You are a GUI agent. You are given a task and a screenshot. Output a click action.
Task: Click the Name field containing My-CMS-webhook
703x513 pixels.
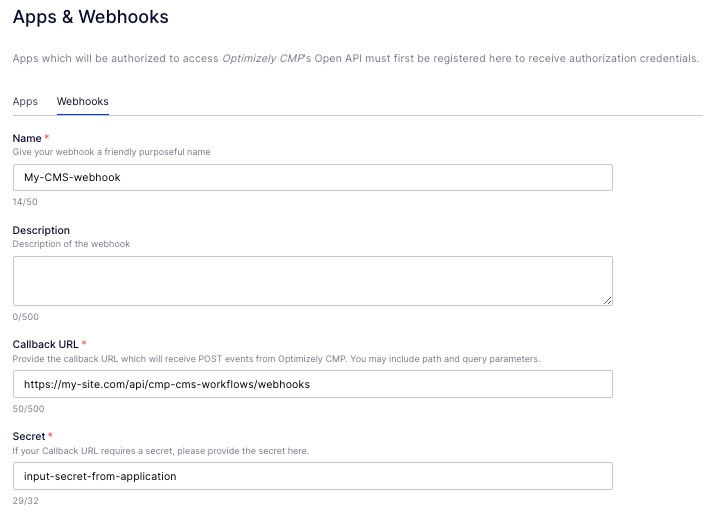tap(312, 177)
